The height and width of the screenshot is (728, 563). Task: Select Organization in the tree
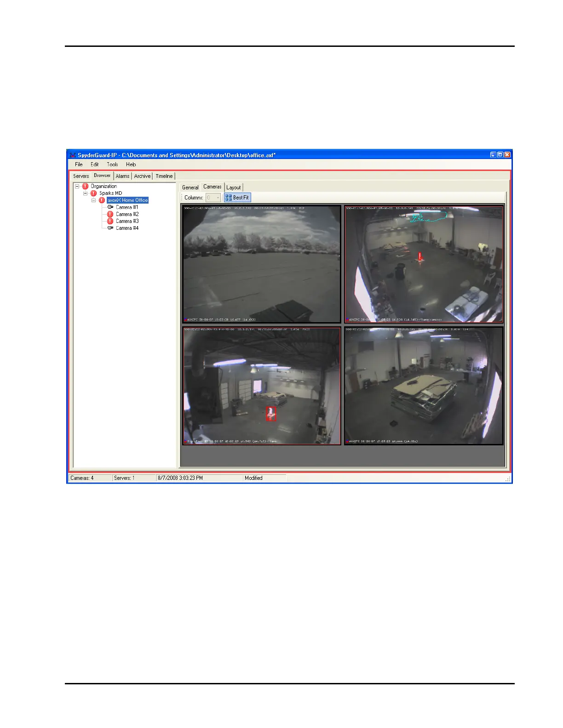[x=103, y=187]
